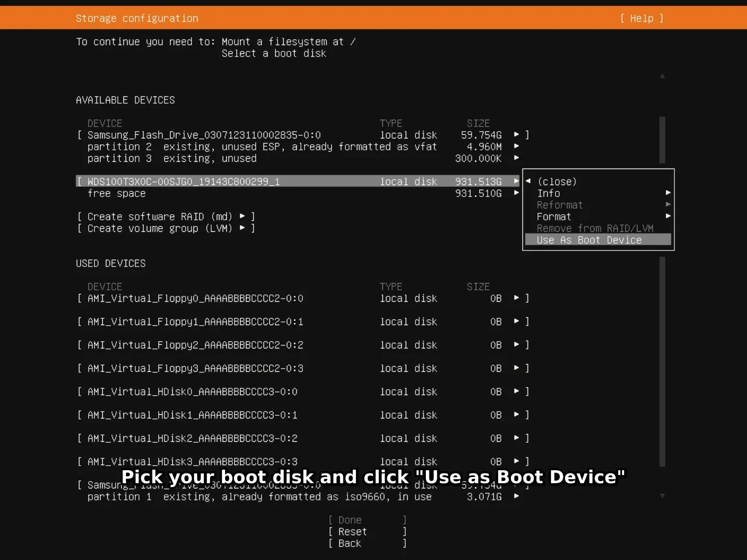
Task: Select partition 2 existing unused ESP row
Action: 303,147
